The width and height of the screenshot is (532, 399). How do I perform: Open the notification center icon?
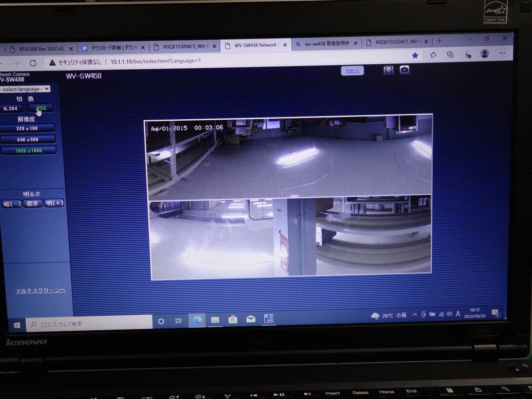[496, 313]
